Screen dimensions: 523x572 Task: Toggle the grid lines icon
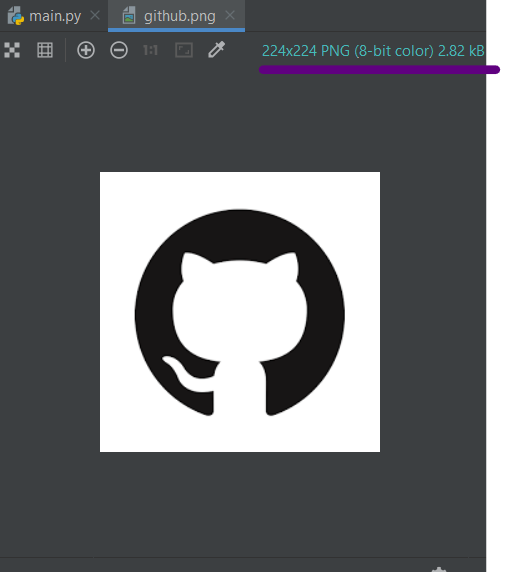pyautogui.click(x=45, y=50)
